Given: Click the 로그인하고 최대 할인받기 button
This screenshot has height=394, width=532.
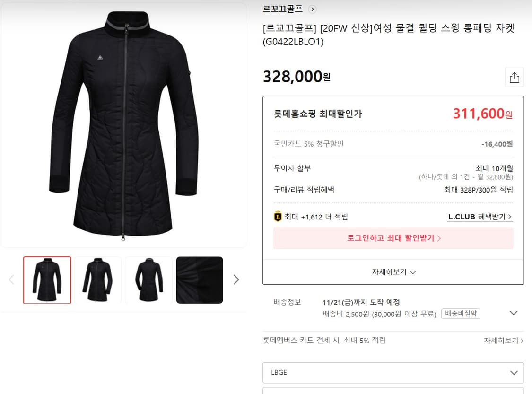Looking at the screenshot, I should [x=393, y=239].
